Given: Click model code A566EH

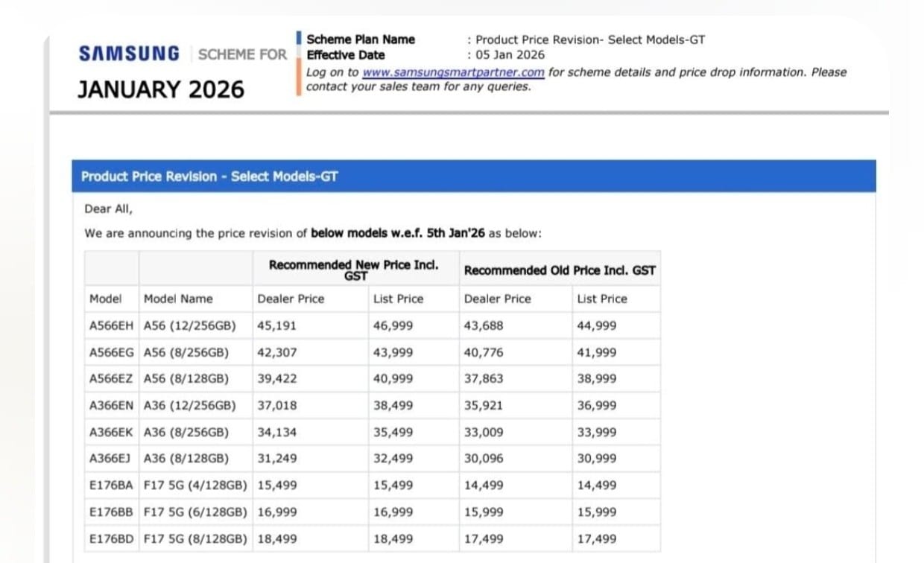Looking at the screenshot, I should point(111,325).
